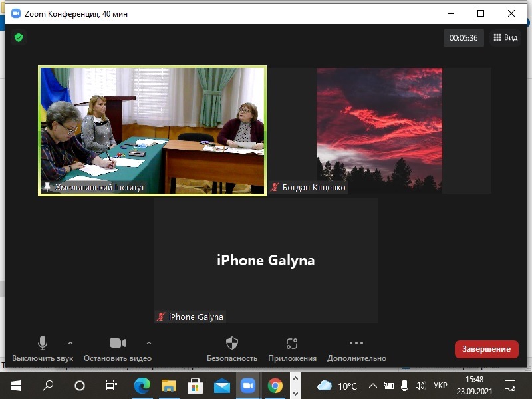Click the red Завершение (End) button
This screenshot has height=399, width=532.
pyautogui.click(x=486, y=349)
